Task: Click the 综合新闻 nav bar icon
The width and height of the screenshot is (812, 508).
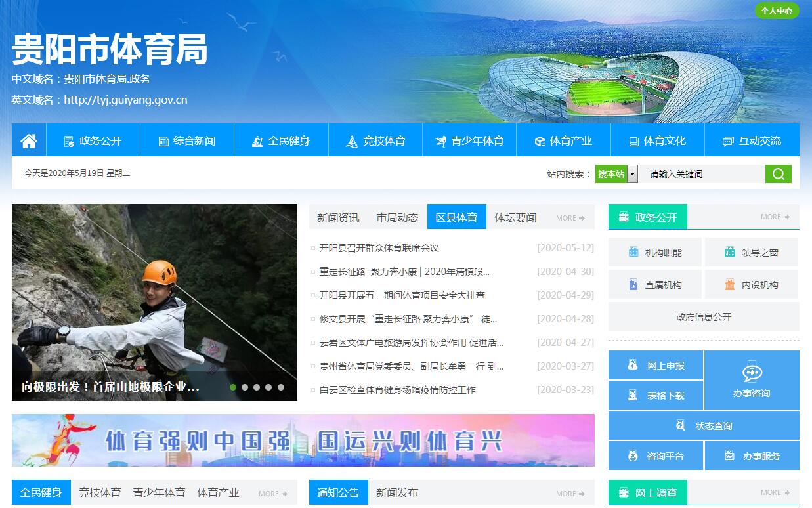Action: [x=164, y=141]
